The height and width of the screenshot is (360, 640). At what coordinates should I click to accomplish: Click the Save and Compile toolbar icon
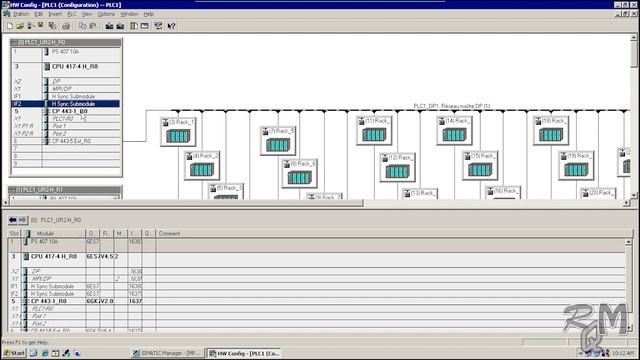pos(52,26)
